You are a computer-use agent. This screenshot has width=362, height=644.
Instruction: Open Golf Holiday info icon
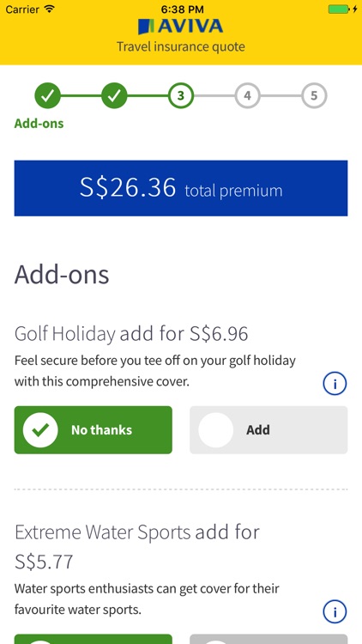point(335,384)
